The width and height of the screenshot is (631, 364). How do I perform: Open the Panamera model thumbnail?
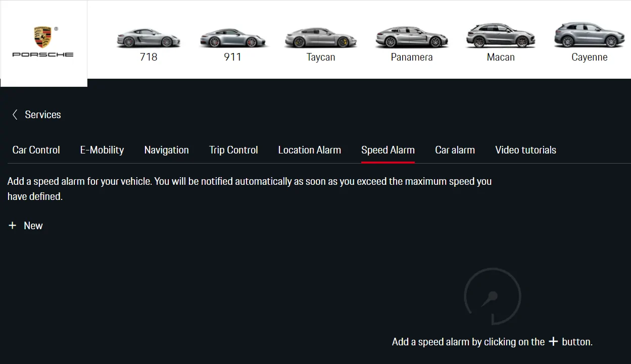tap(412, 37)
